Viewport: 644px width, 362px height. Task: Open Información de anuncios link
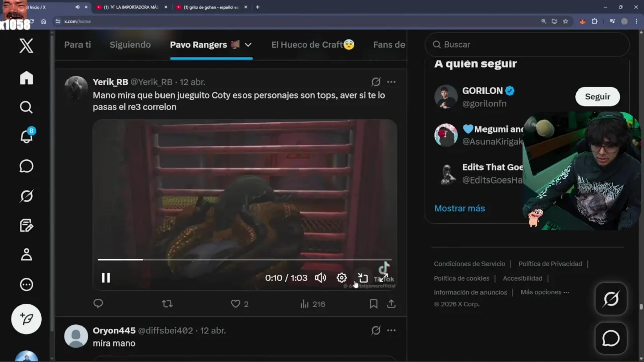(x=470, y=292)
